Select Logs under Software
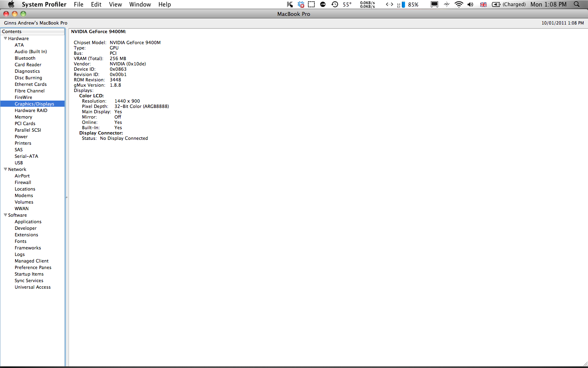 coord(20,254)
